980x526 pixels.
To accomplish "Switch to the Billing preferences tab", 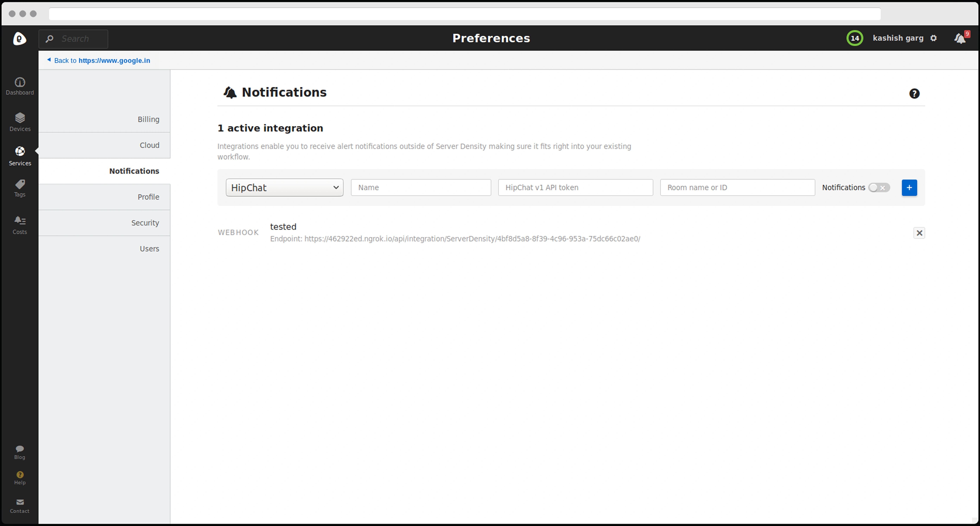I will pyautogui.click(x=148, y=120).
